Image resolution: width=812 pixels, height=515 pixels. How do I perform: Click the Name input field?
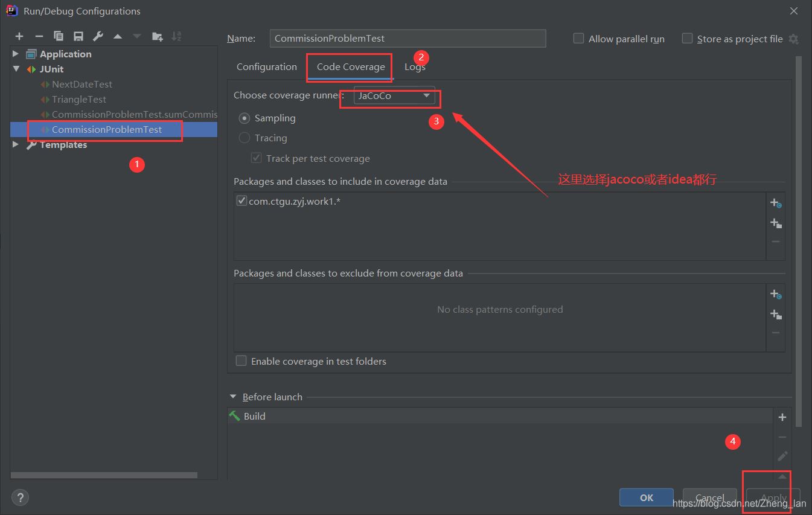click(408, 38)
